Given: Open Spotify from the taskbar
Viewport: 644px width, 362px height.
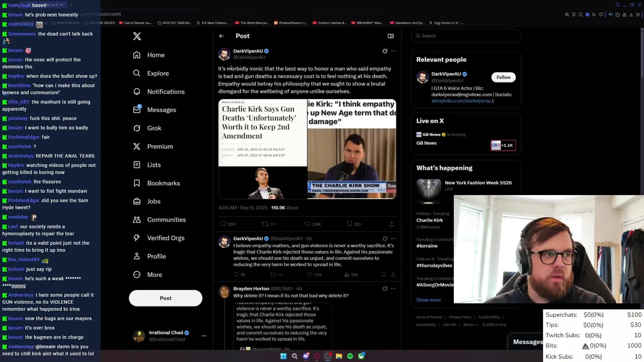Looking at the screenshot, I should point(350,356).
